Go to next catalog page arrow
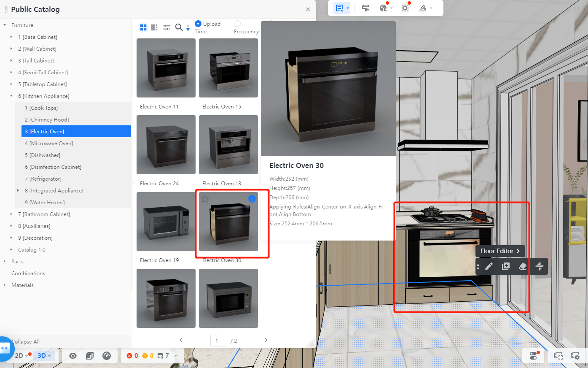This screenshot has width=588, height=368. (x=266, y=340)
